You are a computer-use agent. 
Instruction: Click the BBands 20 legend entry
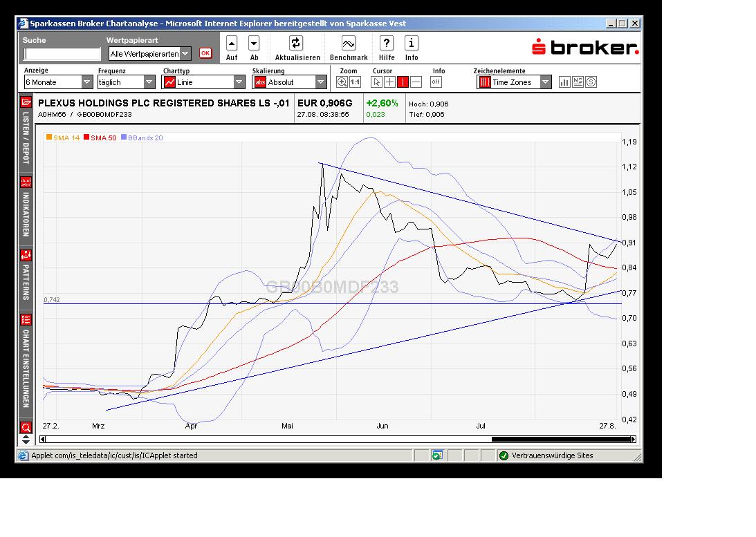[142, 138]
